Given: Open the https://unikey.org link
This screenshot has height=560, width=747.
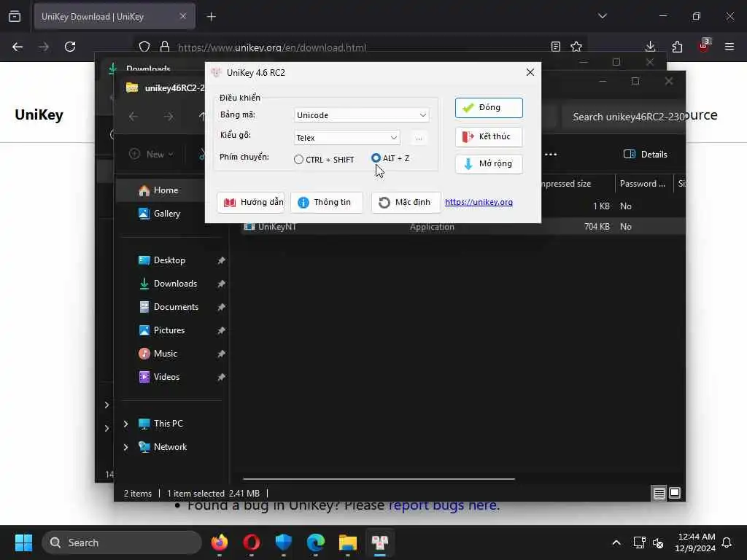Looking at the screenshot, I should (479, 202).
